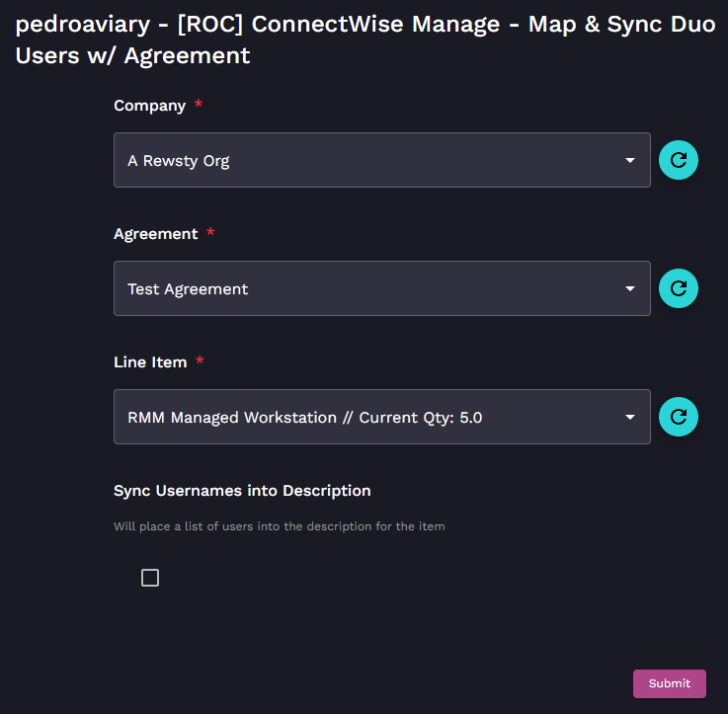Click the helper text about user list

[279, 526]
